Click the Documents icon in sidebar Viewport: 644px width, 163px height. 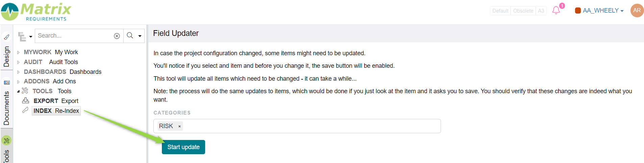(x=6, y=82)
